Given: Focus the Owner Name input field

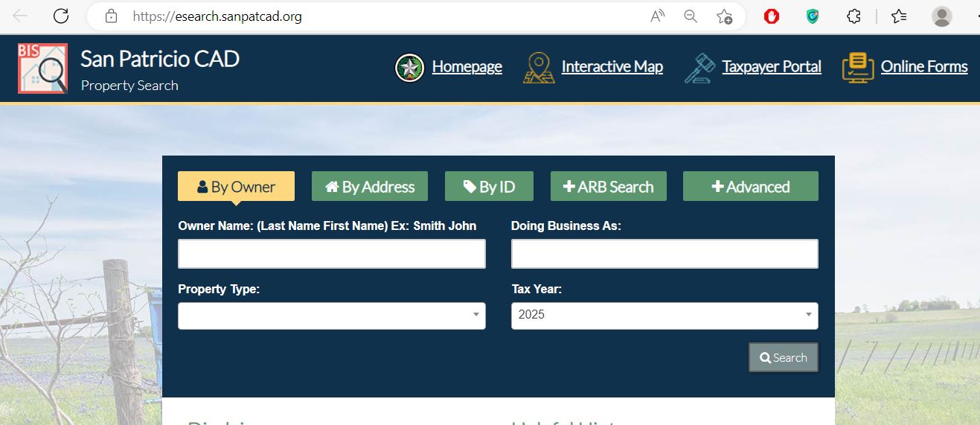Looking at the screenshot, I should tap(332, 254).
